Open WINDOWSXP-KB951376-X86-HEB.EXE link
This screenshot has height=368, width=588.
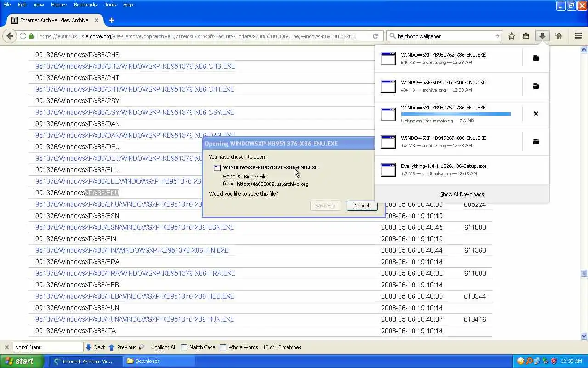pos(135,296)
